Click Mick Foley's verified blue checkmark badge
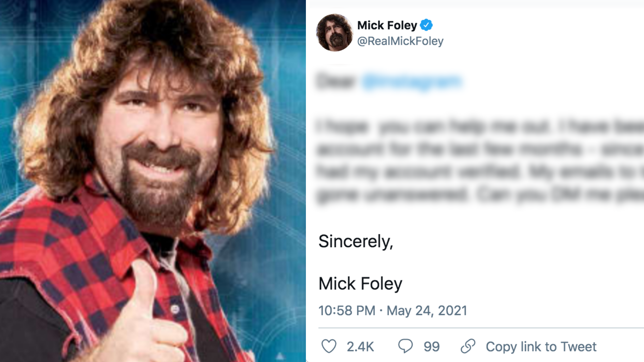The width and height of the screenshot is (644, 362). [427, 24]
